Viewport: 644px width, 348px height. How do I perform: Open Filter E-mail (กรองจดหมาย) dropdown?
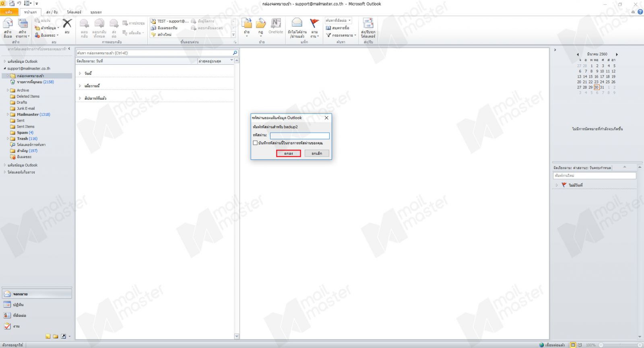pyautogui.click(x=341, y=35)
